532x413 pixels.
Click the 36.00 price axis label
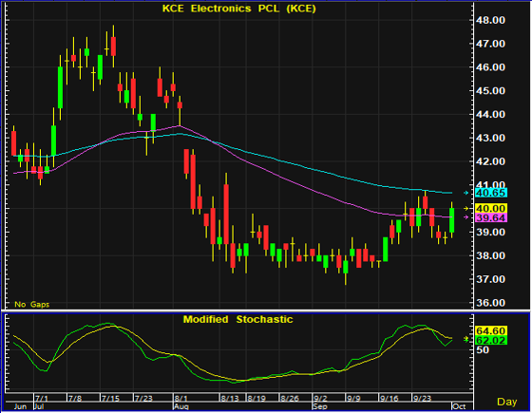pyautogui.click(x=490, y=303)
